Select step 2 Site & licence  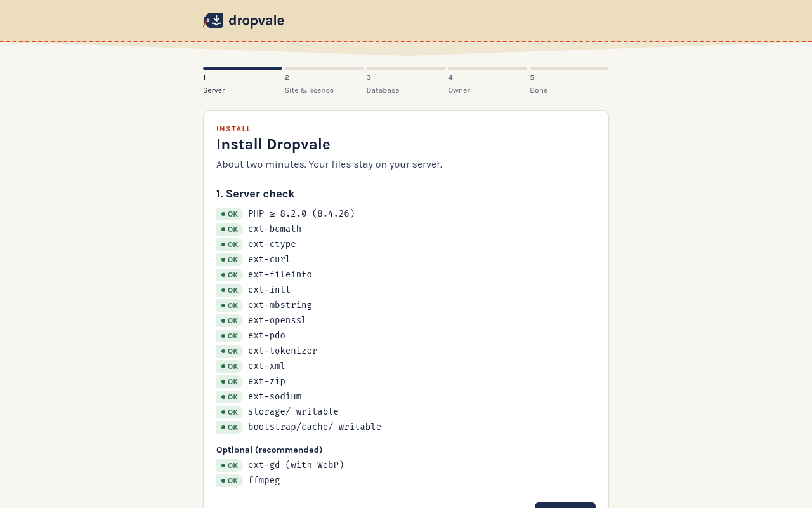pyautogui.click(x=324, y=81)
